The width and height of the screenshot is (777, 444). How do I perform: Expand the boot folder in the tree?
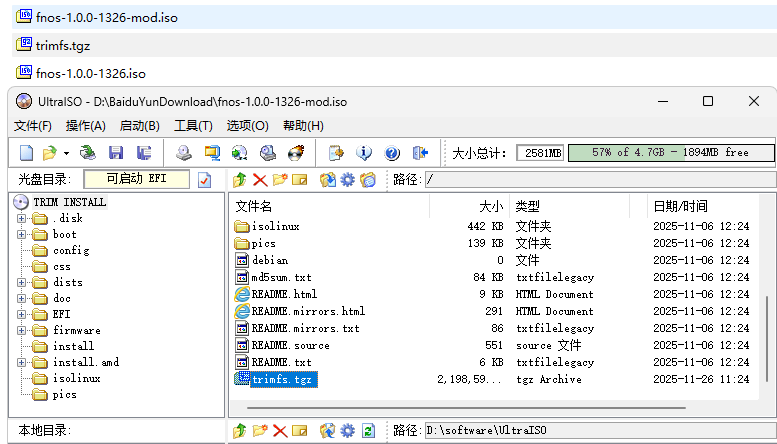21,234
